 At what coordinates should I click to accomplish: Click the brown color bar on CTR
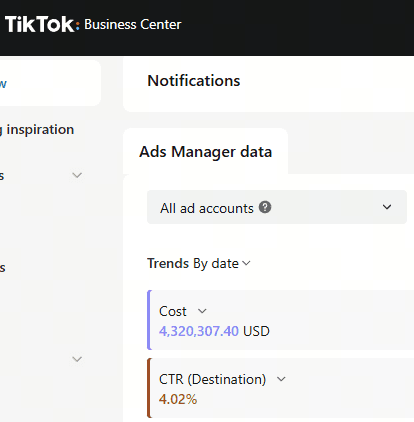click(149, 388)
